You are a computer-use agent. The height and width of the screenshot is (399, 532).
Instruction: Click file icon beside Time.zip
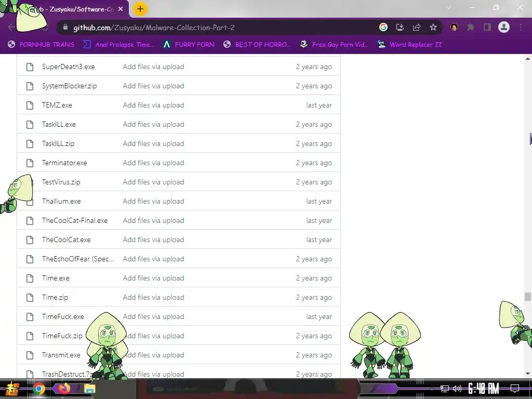point(30,298)
